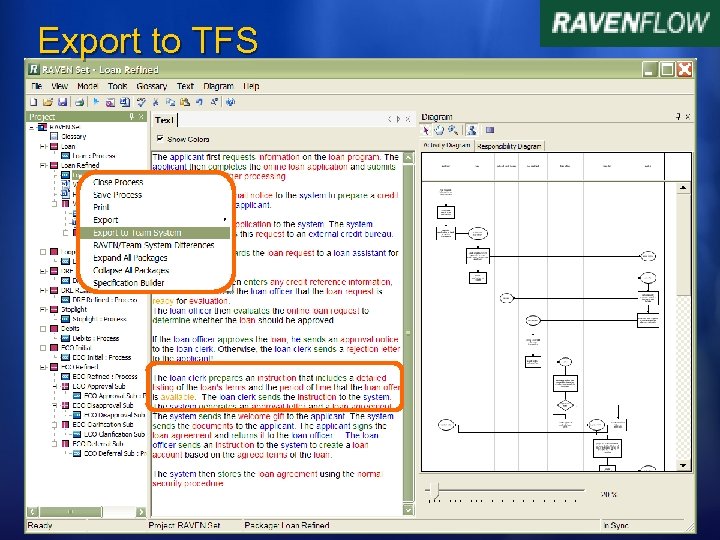Click the text pane vertical scrollbar thumb
Viewport: 720px width, 540px height.
pyautogui.click(x=408, y=333)
